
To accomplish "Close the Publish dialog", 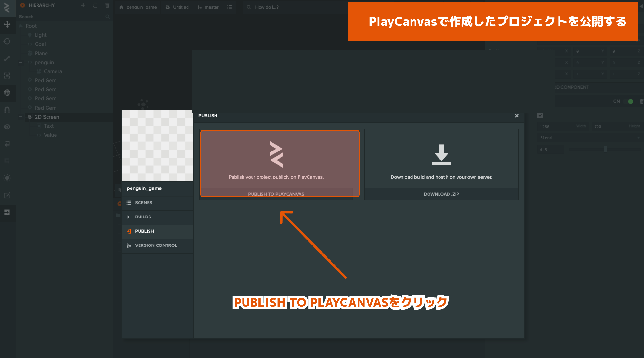I will 517,116.
